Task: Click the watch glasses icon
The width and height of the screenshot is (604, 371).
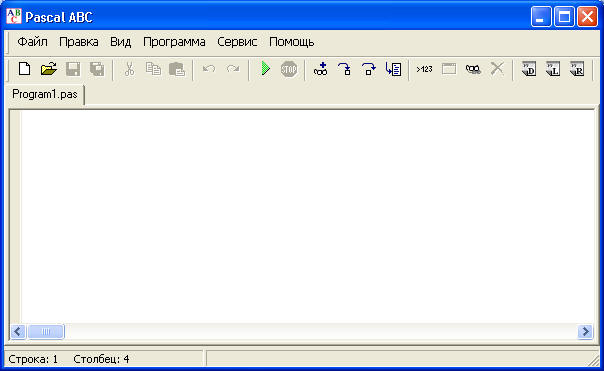Action: point(473,69)
